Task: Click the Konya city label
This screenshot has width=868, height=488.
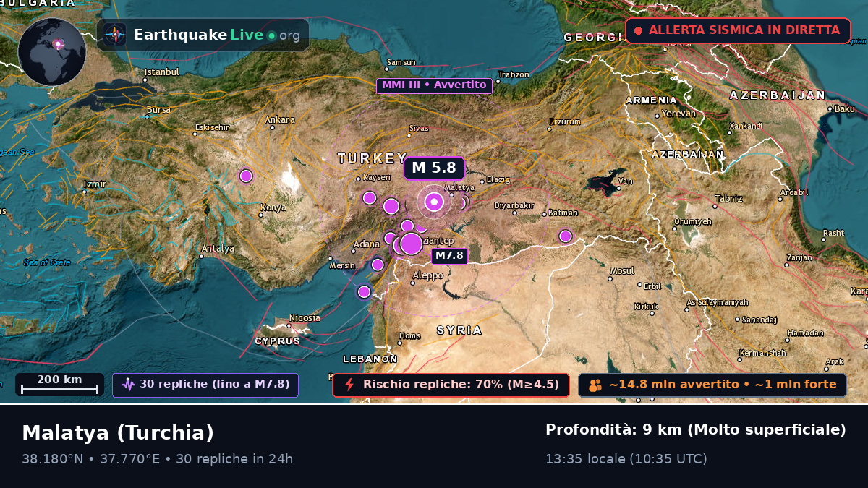Action: (273, 207)
